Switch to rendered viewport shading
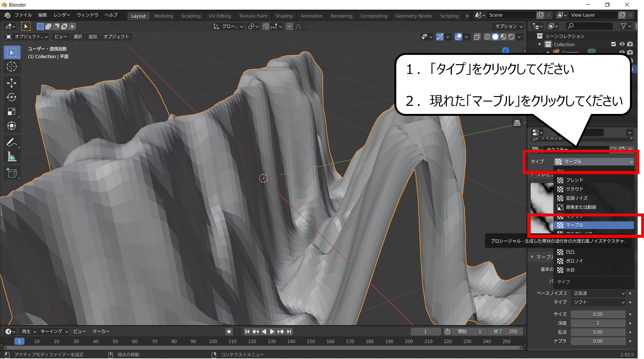Image resolution: width=644 pixels, height=359 pixels. (511, 37)
